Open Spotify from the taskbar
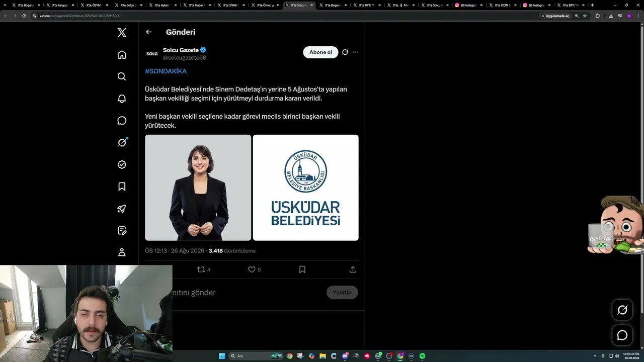 coord(423,356)
